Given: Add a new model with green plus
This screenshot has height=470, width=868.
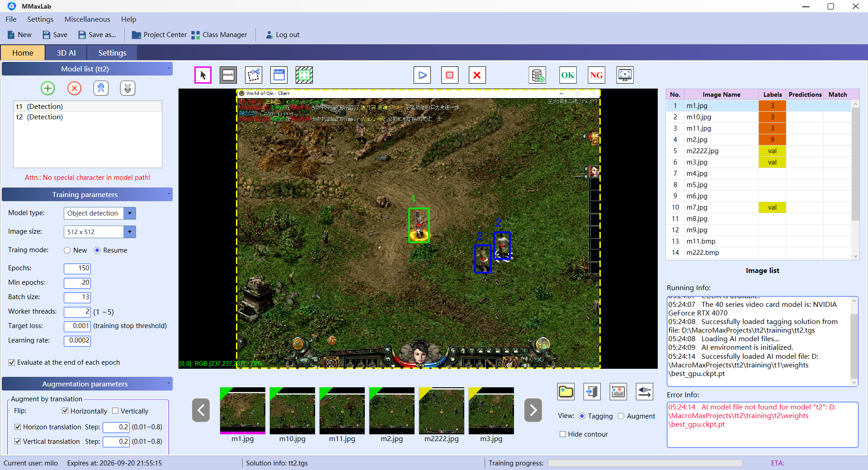Looking at the screenshot, I should tap(47, 88).
